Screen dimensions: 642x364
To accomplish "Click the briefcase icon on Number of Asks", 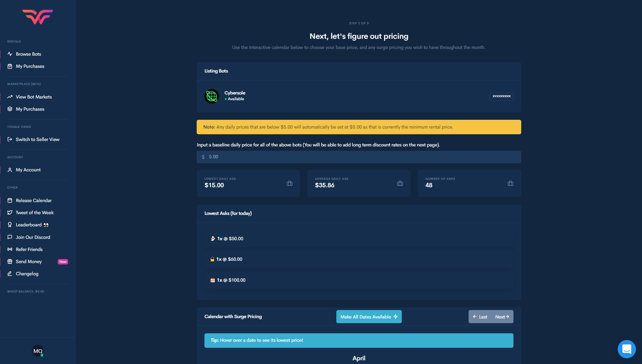I will click(x=510, y=184).
